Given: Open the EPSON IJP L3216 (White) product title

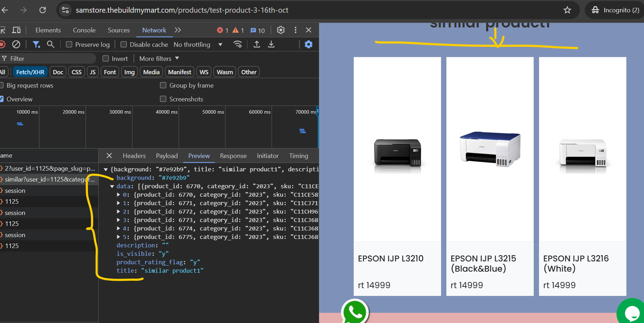Looking at the screenshot, I should click(x=576, y=263).
